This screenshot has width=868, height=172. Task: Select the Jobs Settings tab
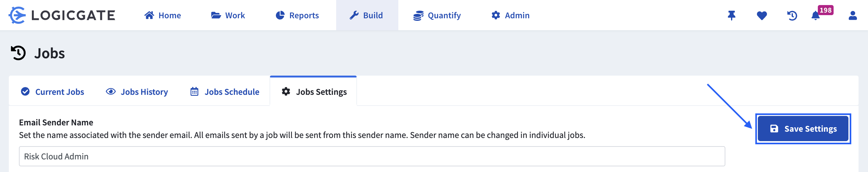point(313,91)
